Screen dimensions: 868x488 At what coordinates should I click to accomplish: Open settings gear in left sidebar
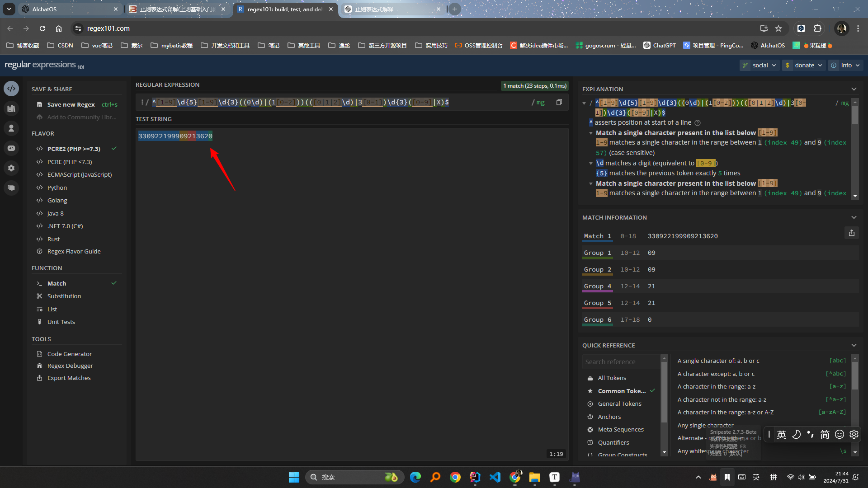11,168
